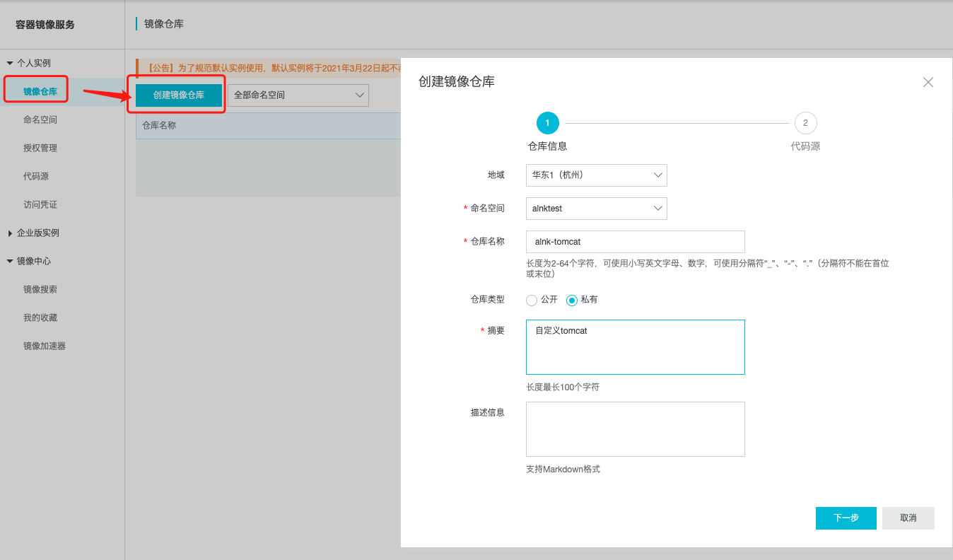Click the 容器镜像服务 title
This screenshot has height=560, width=953.
[x=45, y=25]
